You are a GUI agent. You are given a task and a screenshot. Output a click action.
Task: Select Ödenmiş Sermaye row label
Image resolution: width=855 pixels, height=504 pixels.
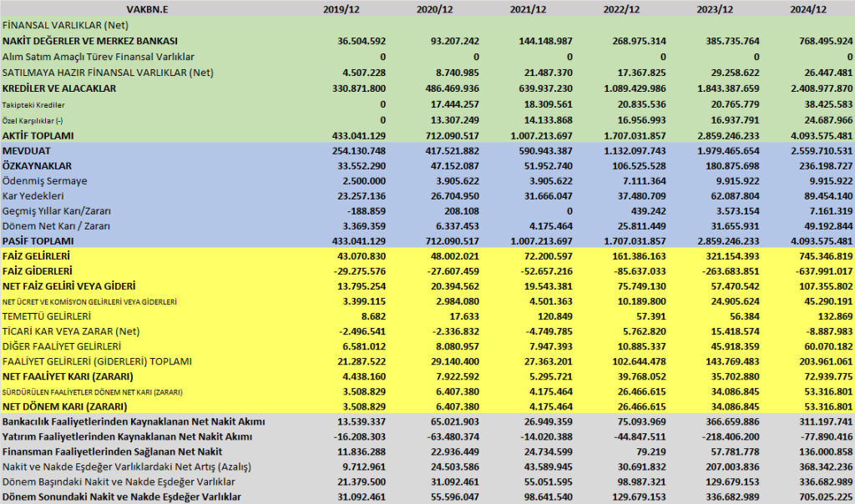tap(45, 181)
